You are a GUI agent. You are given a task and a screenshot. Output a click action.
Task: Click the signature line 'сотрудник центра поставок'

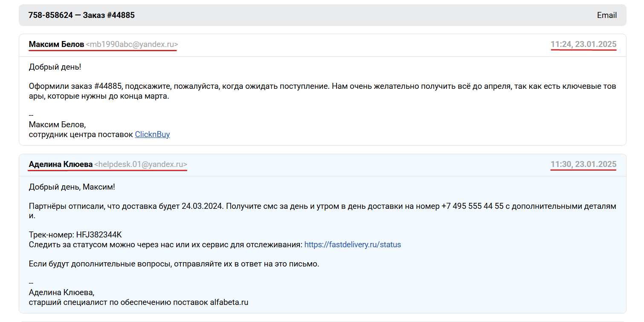coord(81,134)
